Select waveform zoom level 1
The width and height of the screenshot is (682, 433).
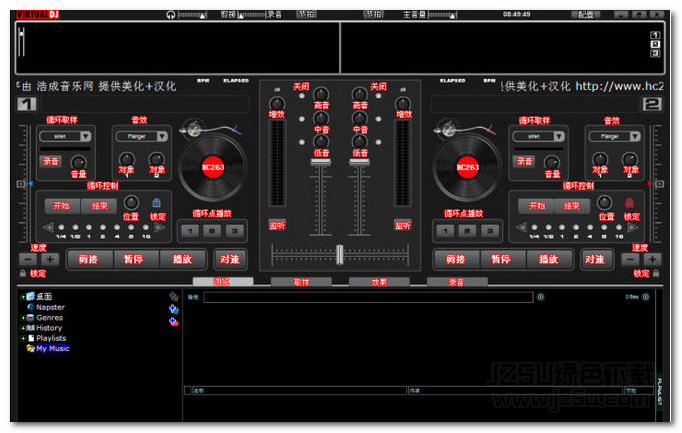(x=655, y=35)
